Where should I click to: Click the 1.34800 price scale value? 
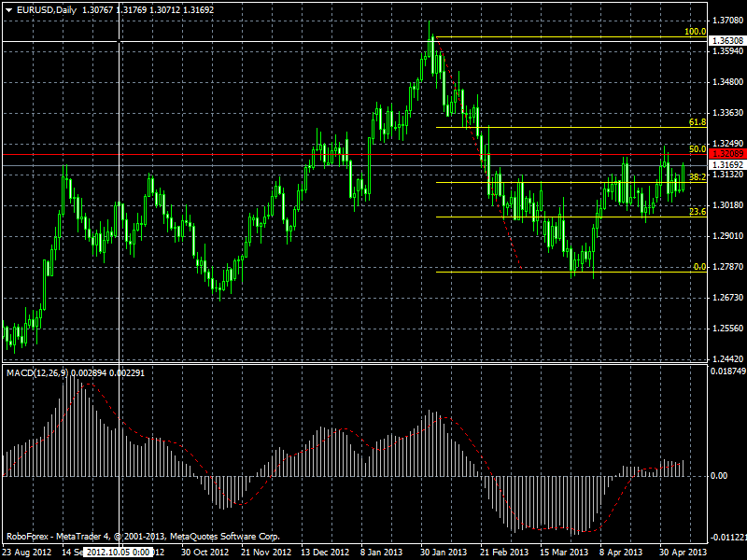pos(727,82)
